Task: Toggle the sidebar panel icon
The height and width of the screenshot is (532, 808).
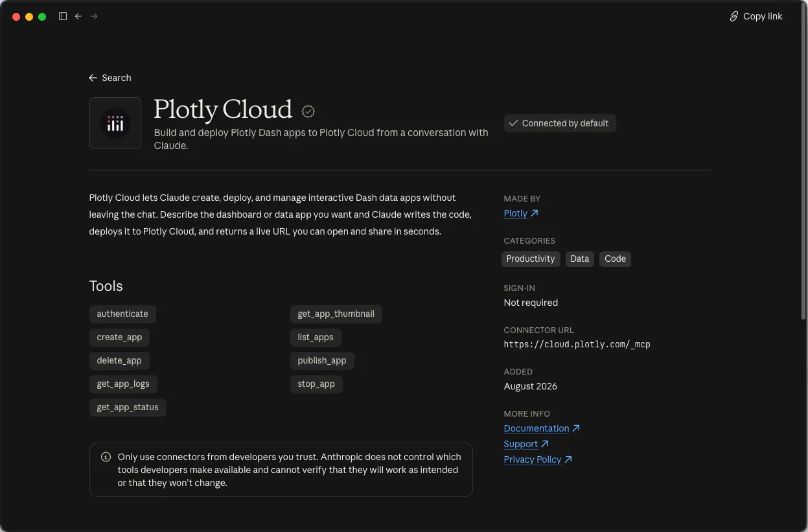Action: (63, 16)
